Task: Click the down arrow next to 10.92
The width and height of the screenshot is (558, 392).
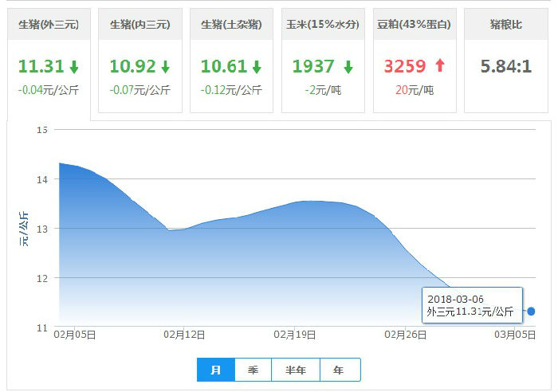Action: (x=165, y=67)
